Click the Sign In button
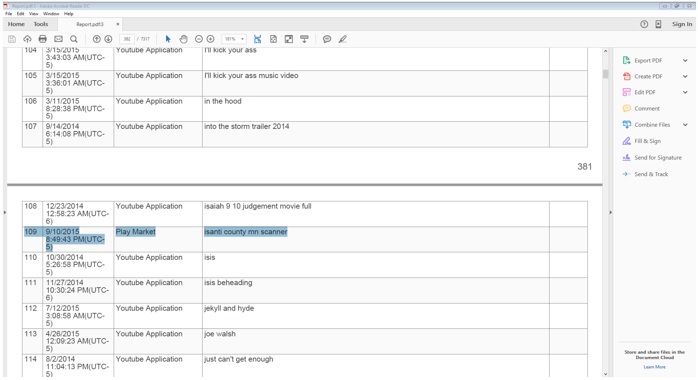 (x=682, y=24)
